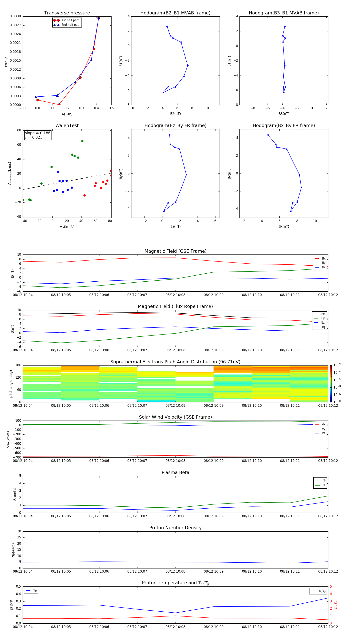Click the 'slope = 0.186' annotation
351x644 pixels.
tap(37, 133)
